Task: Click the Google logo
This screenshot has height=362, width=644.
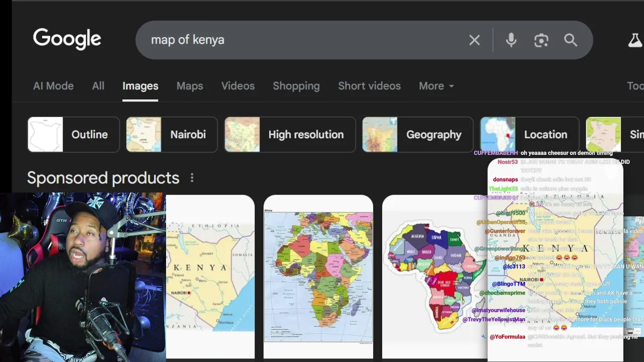Action: (x=67, y=39)
